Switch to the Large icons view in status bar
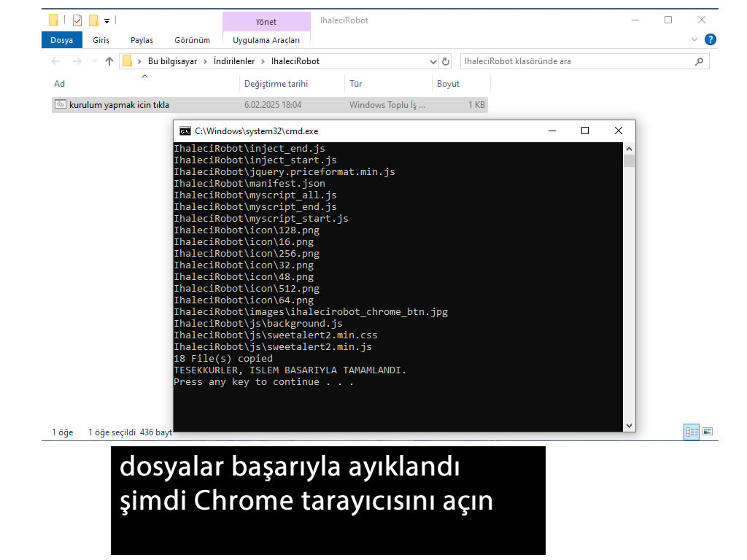This screenshot has height=560, width=747. pyautogui.click(x=708, y=432)
